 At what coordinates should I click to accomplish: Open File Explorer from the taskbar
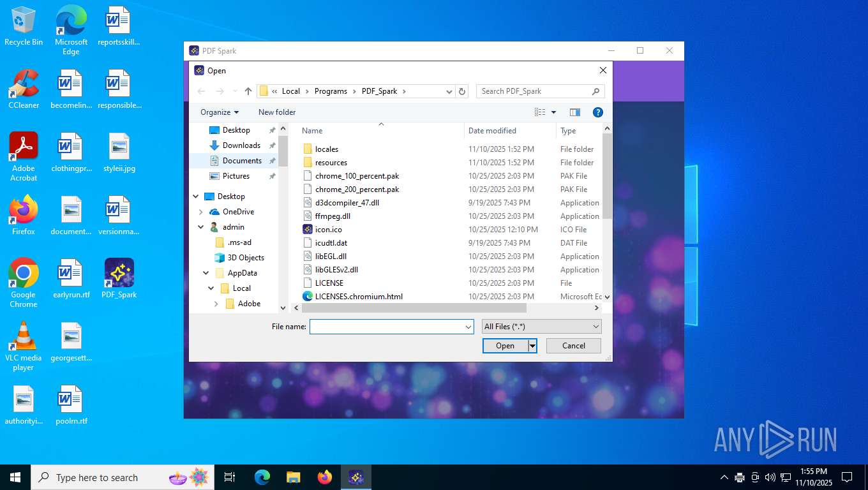(294, 477)
